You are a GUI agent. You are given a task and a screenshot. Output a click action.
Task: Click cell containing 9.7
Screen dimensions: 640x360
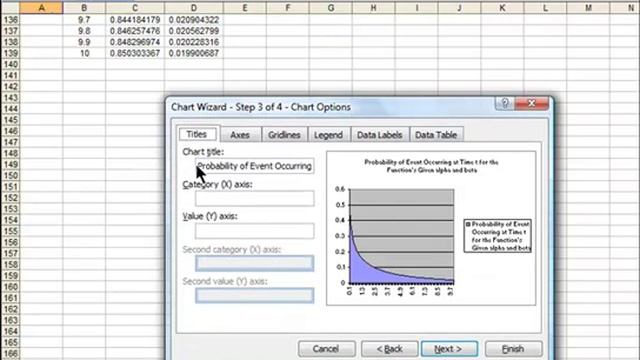(84, 20)
